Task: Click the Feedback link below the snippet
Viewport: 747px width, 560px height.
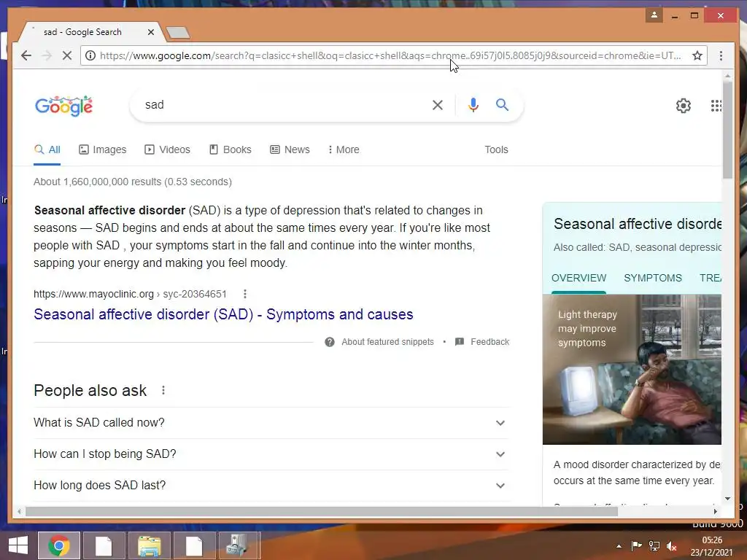Action: [489, 342]
